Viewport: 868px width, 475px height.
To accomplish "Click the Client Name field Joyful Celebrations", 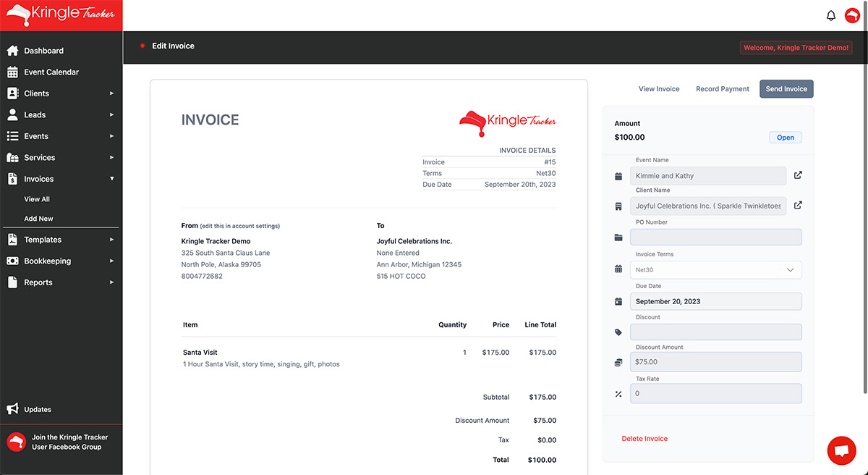I will (x=708, y=206).
